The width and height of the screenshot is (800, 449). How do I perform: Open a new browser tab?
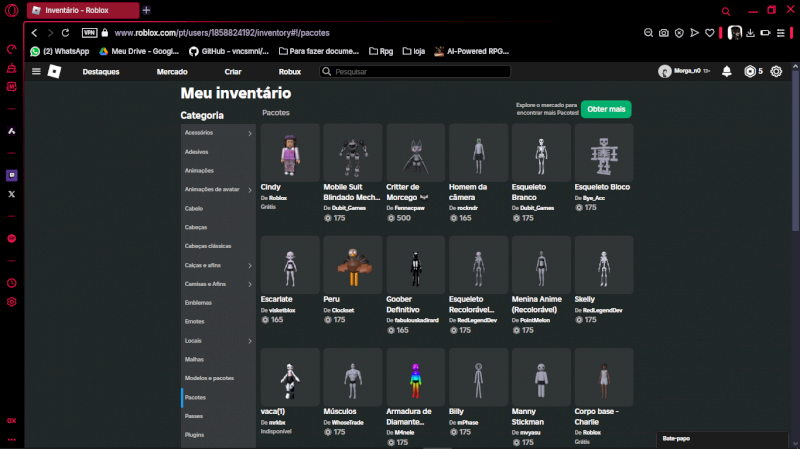(146, 10)
